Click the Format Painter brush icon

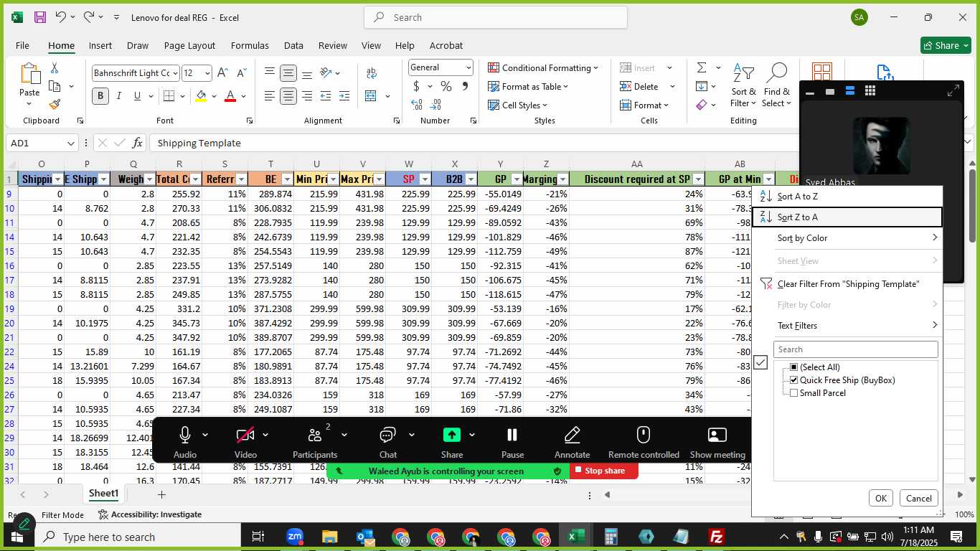[55, 104]
